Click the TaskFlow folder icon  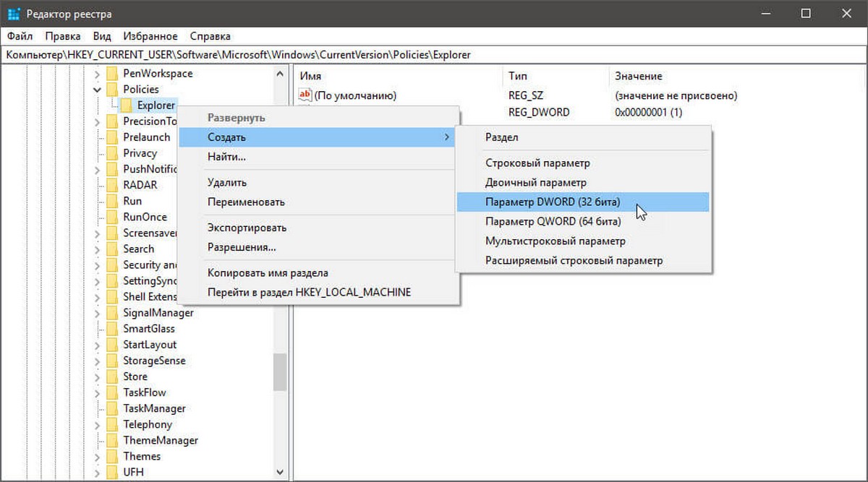click(x=111, y=392)
